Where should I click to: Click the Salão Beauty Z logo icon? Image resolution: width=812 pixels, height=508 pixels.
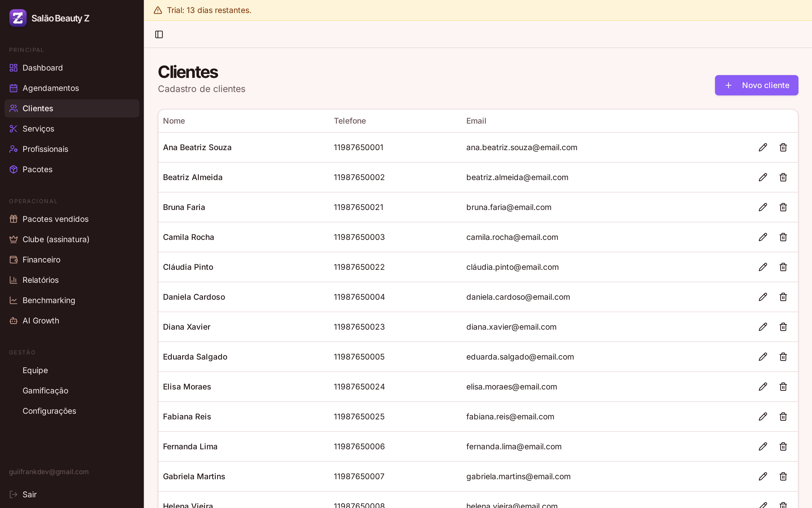[18, 18]
